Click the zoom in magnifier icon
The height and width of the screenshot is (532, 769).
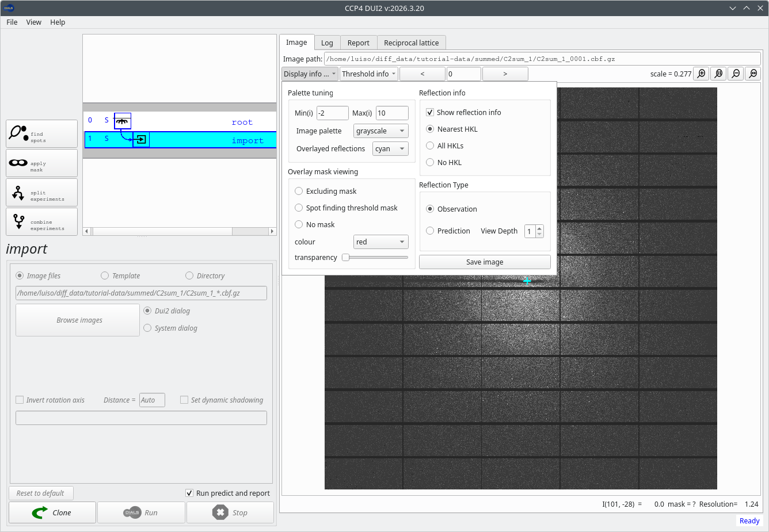point(701,74)
